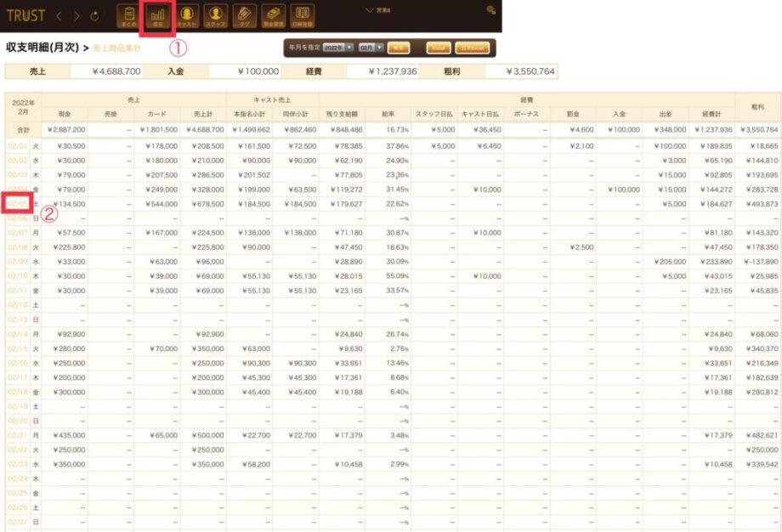Viewport: 782px width, 532px height.
Task: Open the スタッフ staff icon
Action: click(x=216, y=14)
